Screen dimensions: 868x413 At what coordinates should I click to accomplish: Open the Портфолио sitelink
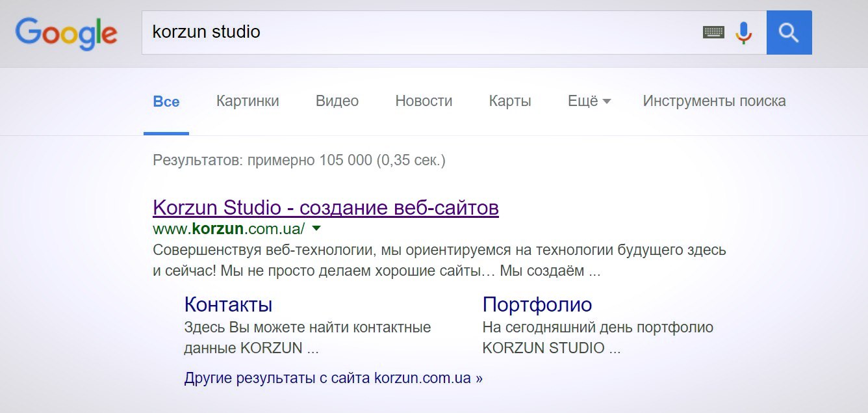click(x=537, y=304)
